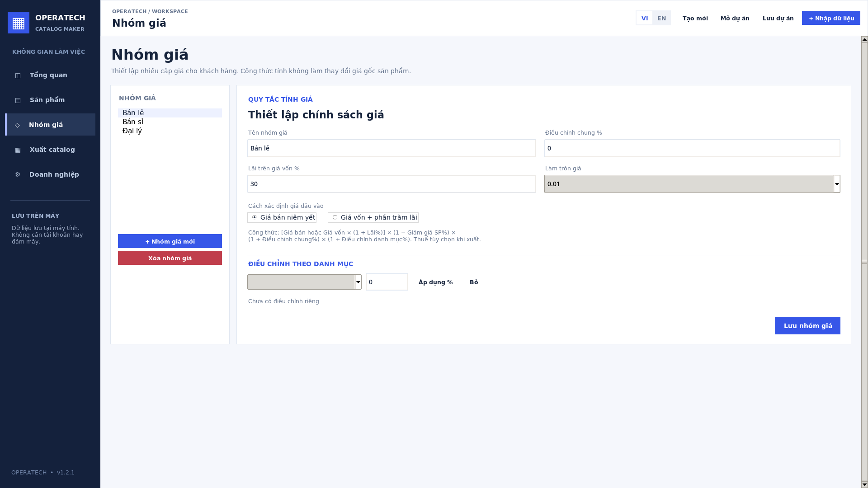868x488 pixels.
Task: Click the Bỏ button
Action: point(474,282)
